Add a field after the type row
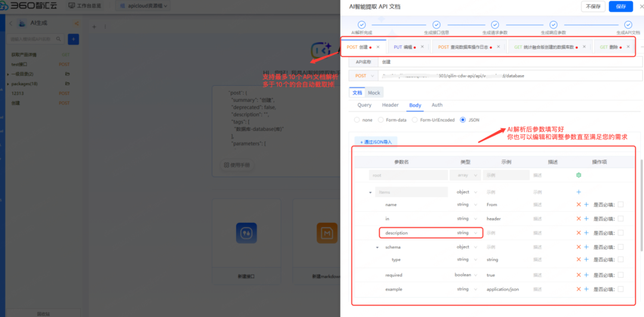The height and width of the screenshot is (317, 644). click(x=586, y=260)
